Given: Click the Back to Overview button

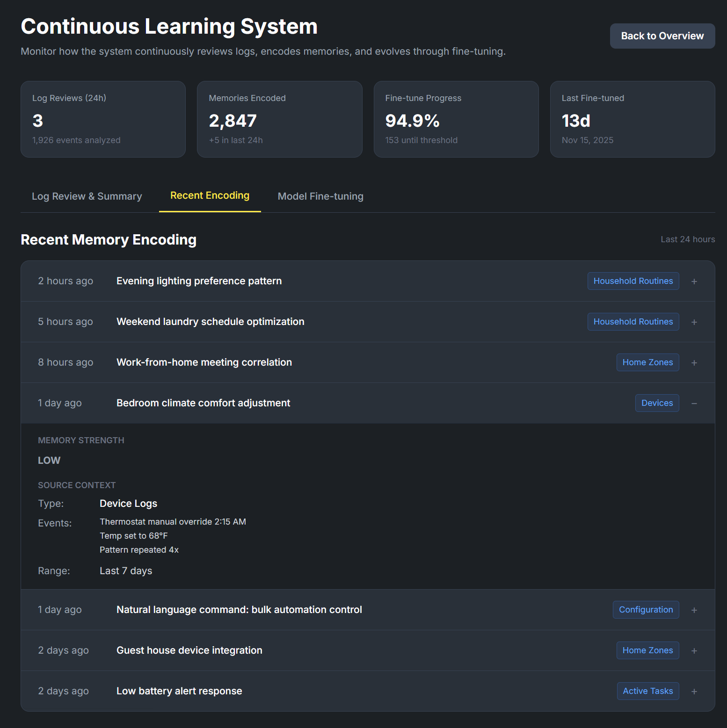Looking at the screenshot, I should coord(662,36).
